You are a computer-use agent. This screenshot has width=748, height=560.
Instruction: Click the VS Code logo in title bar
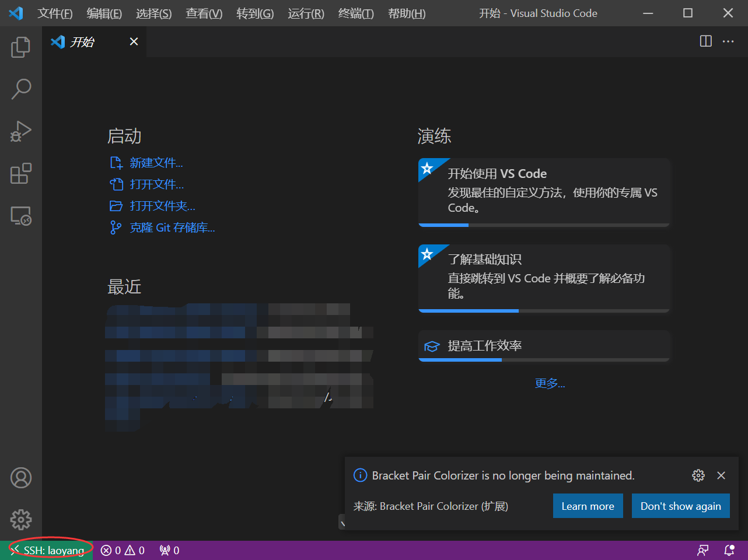pos(16,13)
